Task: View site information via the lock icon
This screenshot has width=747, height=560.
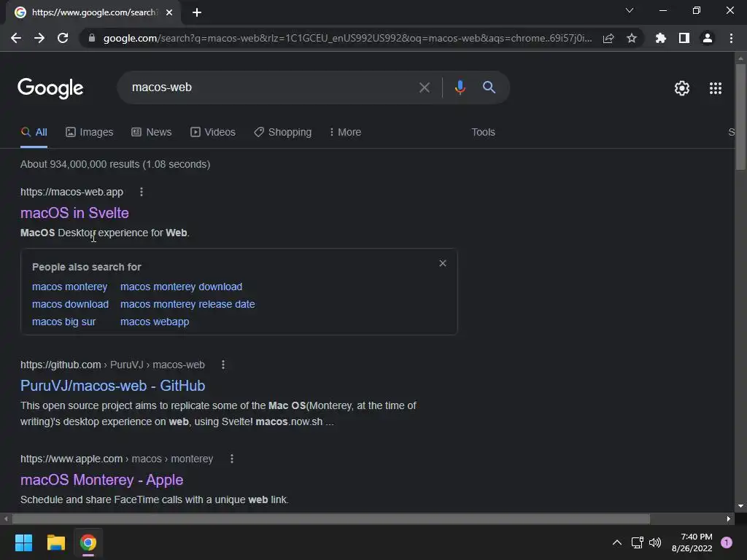Action: [92, 38]
